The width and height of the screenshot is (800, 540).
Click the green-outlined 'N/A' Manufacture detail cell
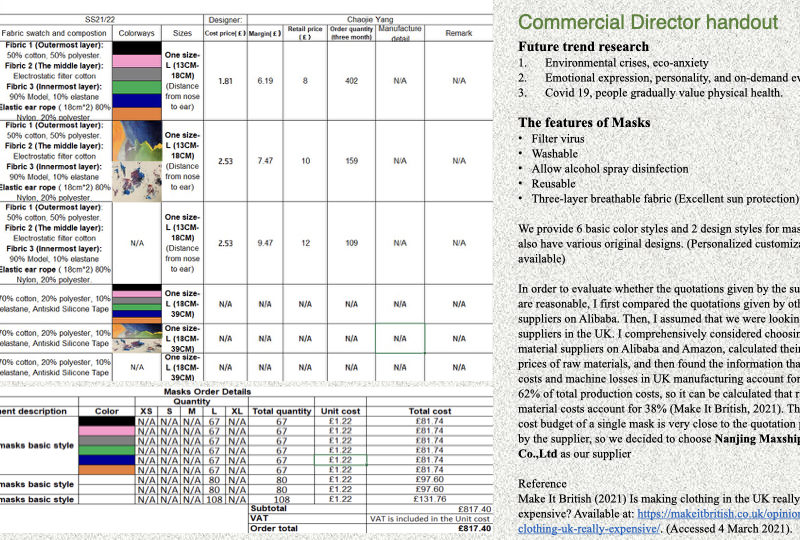point(400,338)
